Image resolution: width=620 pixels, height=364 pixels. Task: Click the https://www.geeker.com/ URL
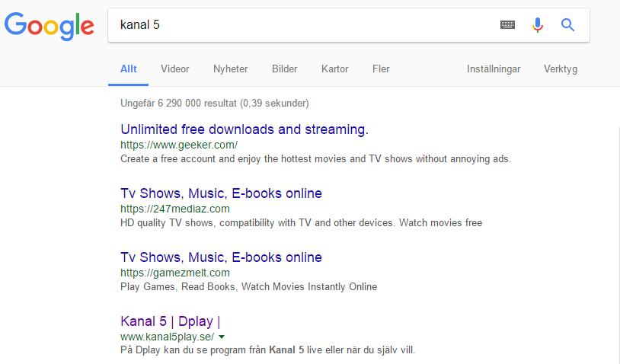[179, 145]
